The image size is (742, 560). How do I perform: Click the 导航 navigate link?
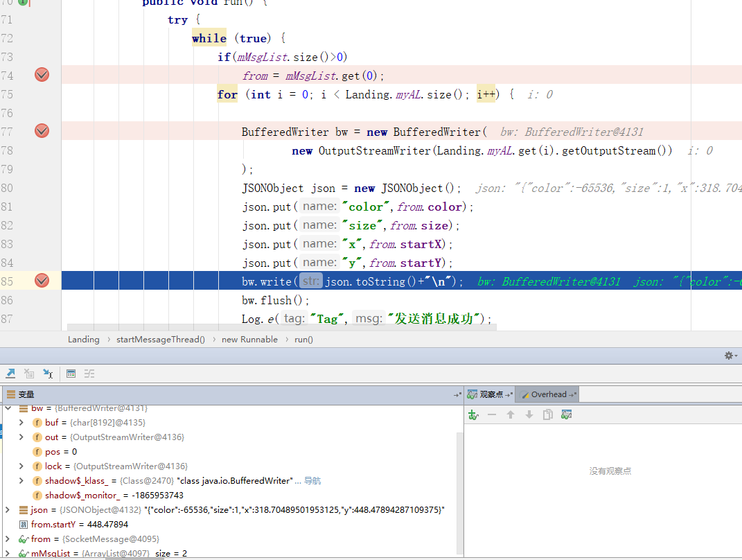pos(312,481)
